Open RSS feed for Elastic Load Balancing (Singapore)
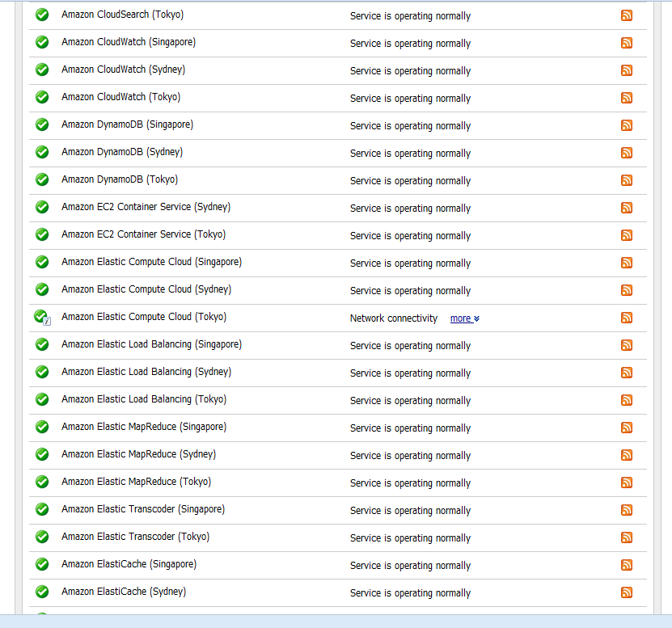The height and width of the screenshot is (628, 672). click(x=627, y=345)
